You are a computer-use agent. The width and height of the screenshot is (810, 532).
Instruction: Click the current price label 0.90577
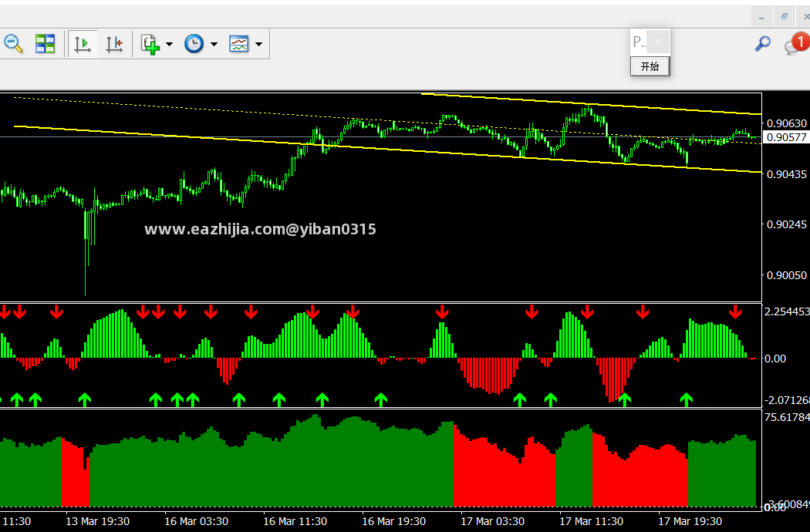click(786, 137)
